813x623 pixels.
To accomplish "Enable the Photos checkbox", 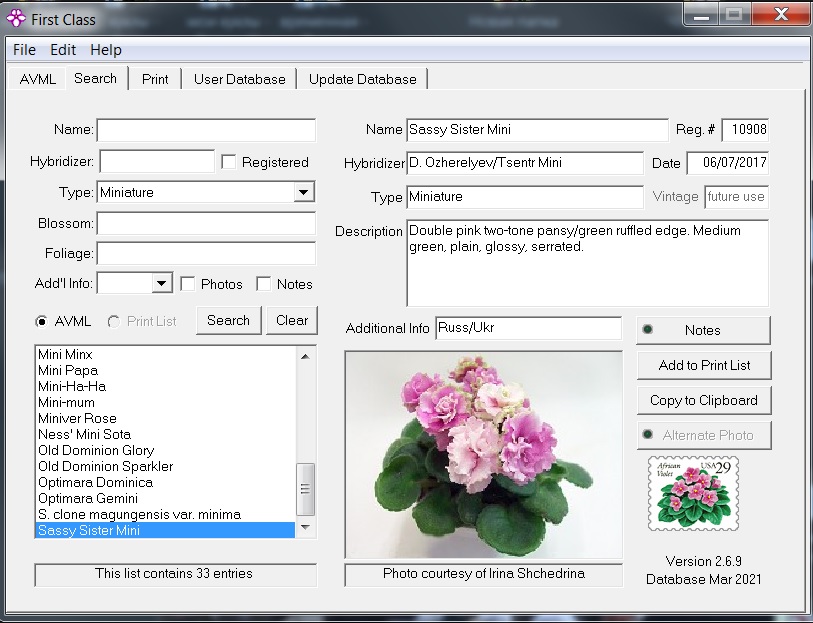I will coord(188,284).
